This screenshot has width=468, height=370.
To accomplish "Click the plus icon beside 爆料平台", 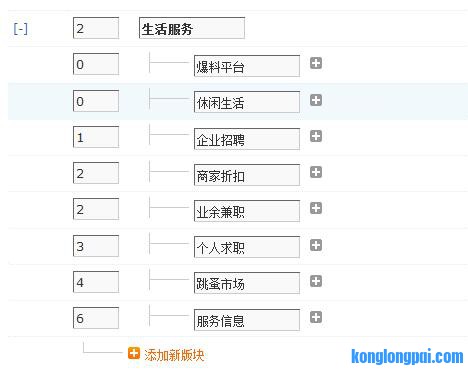I will [316, 63].
